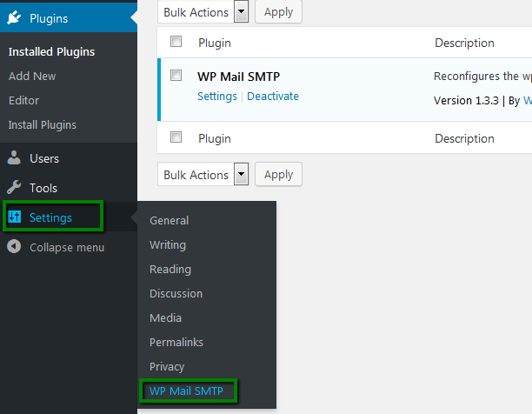Click the Users person icon
Image resolution: width=532 pixels, height=414 pixels.
tap(14, 158)
